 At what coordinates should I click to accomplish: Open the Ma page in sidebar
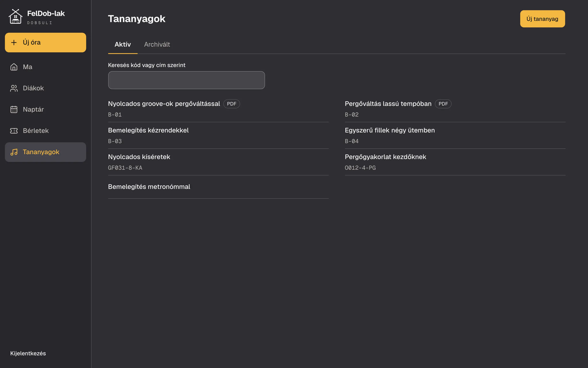coord(46,67)
